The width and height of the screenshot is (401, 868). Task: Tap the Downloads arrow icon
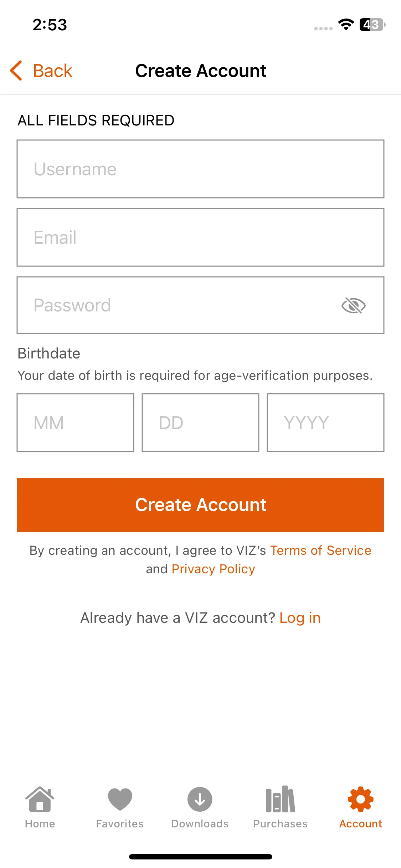pos(200,799)
